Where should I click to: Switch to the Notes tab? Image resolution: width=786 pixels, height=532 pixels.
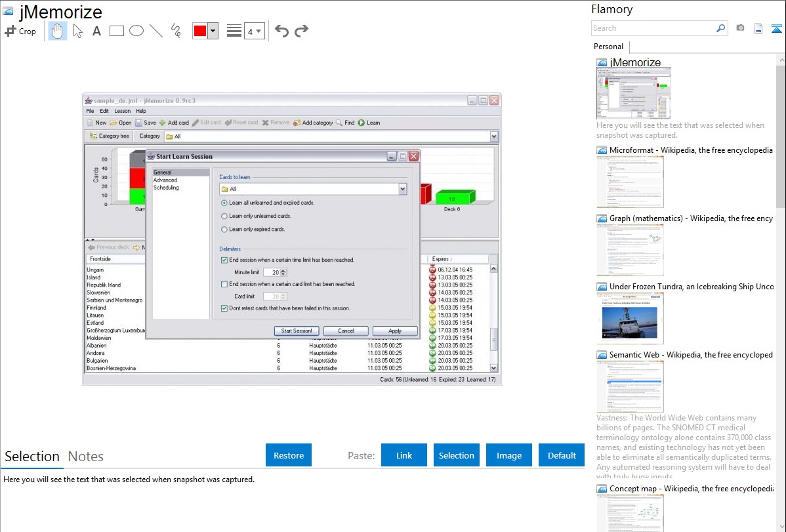(x=86, y=457)
